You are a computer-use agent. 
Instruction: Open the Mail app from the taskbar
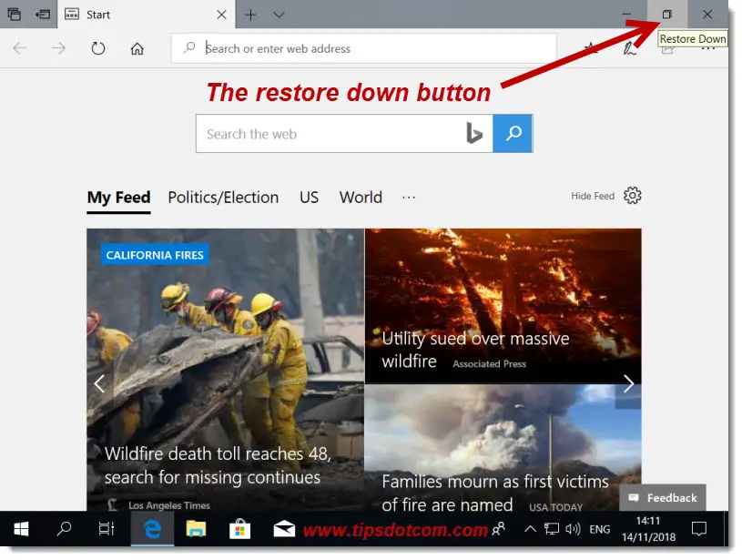click(x=284, y=529)
